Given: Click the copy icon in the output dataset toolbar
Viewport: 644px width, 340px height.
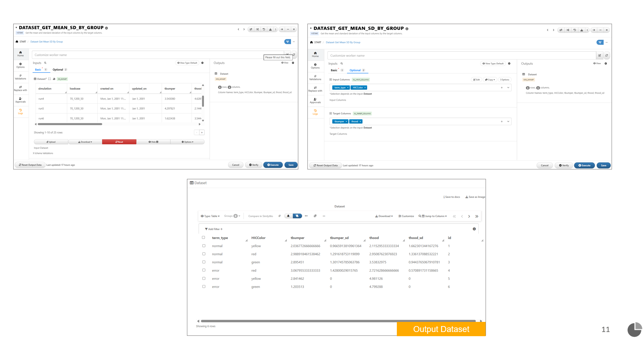Looking at the screenshot, I should click(315, 216).
